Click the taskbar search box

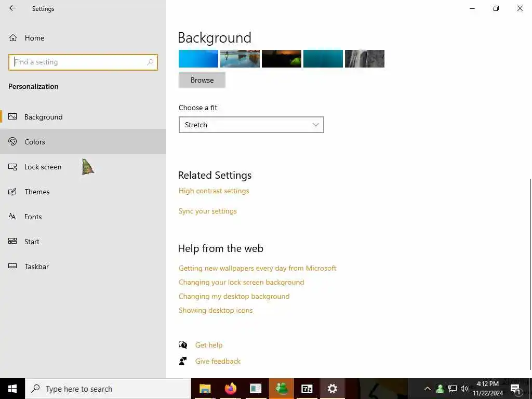tap(108, 389)
